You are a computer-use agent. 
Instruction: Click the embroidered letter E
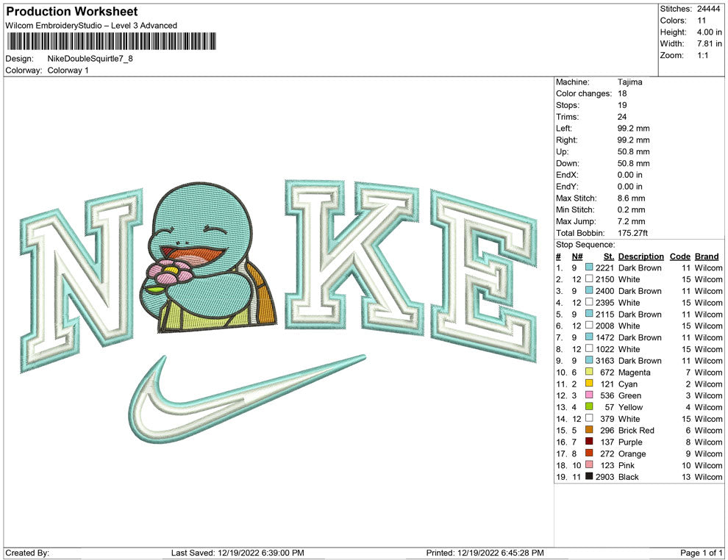[x=483, y=276]
